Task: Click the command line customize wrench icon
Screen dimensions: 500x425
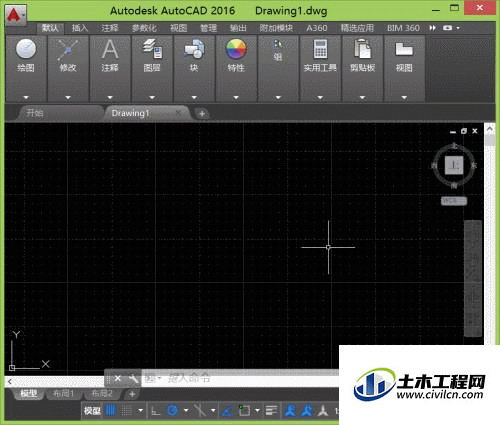Action: [133, 378]
